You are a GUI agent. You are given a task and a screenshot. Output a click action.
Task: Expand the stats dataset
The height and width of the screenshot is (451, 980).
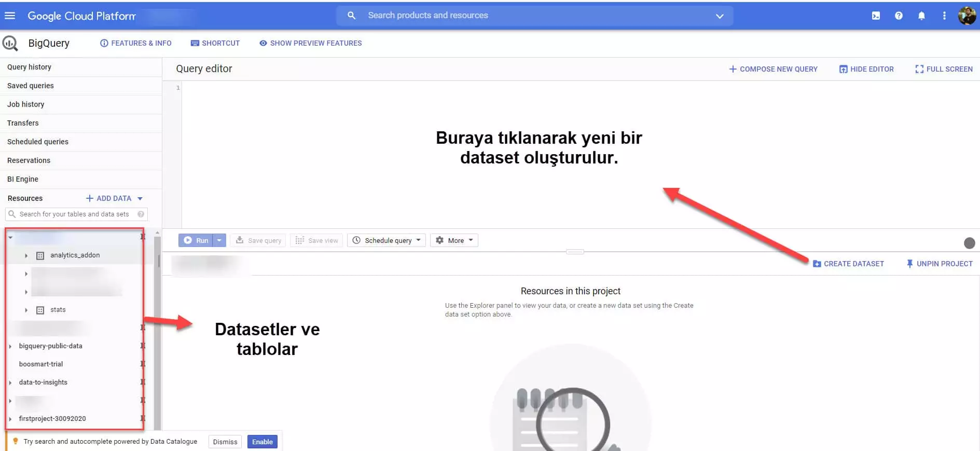26,310
